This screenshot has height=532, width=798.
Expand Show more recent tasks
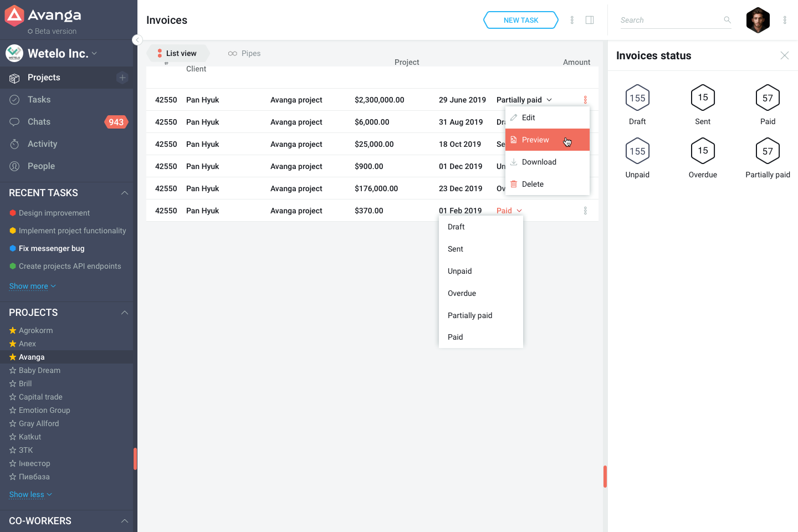click(32, 286)
